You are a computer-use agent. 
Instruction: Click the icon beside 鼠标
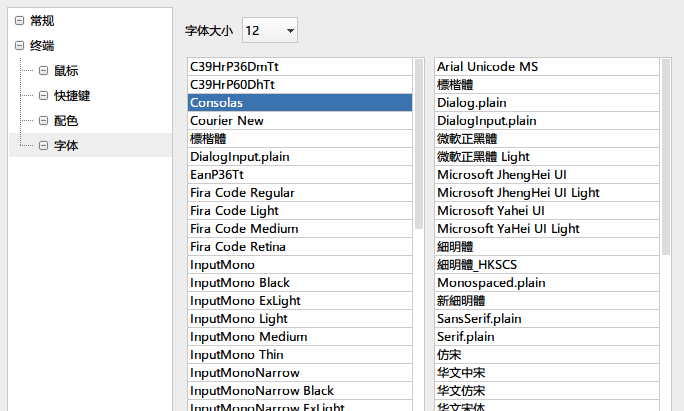43,71
